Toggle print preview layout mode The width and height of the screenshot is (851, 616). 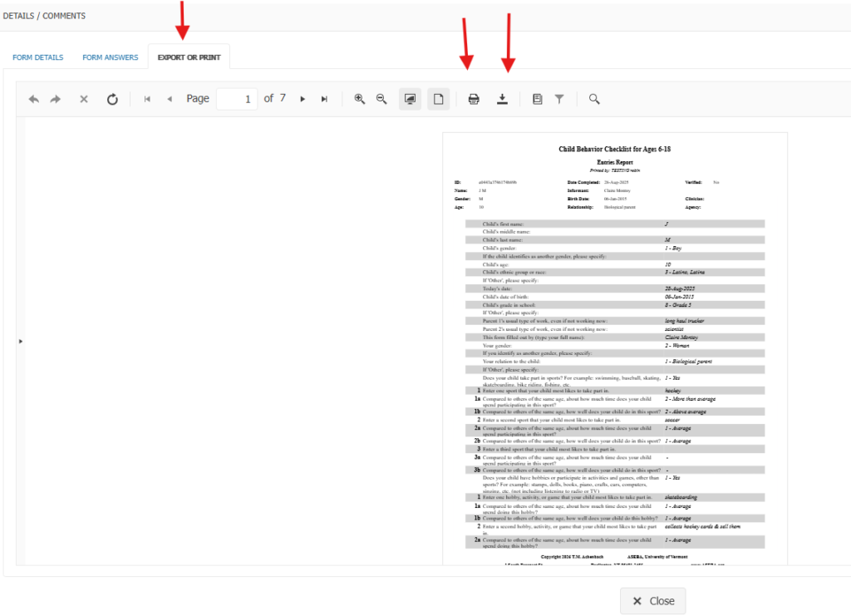click(x=410, y=99)
